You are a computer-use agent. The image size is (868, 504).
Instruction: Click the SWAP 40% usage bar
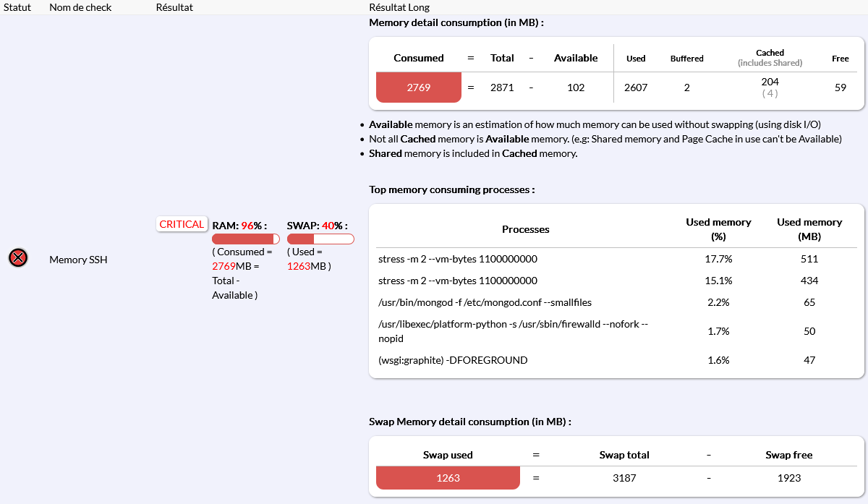tap(320, 239)
